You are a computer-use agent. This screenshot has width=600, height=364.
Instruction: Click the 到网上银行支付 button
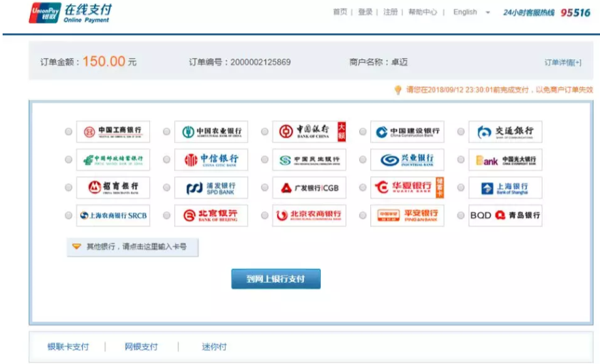coord(276,279)
